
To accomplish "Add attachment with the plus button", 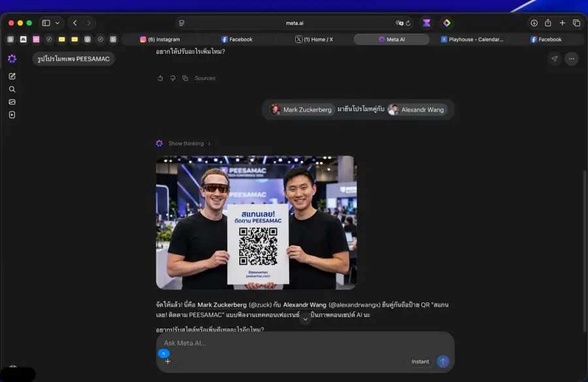I will tap(168, 361).
